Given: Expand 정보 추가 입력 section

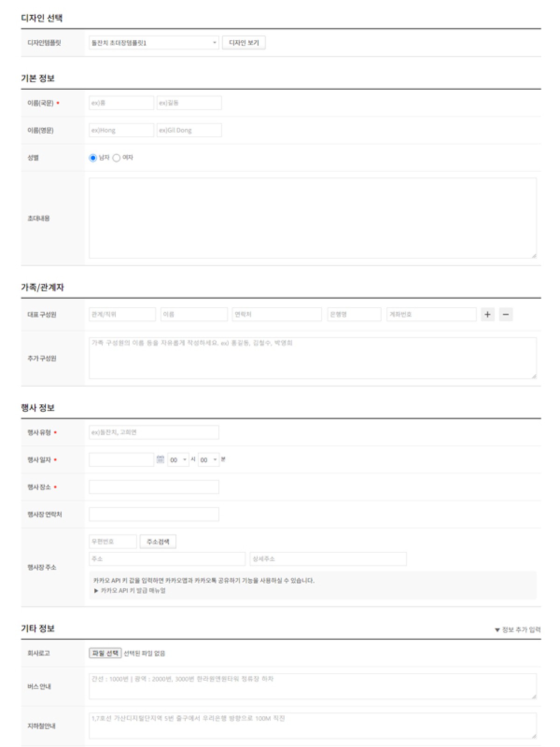Looking at the screenshot, I should coord(518,630).
